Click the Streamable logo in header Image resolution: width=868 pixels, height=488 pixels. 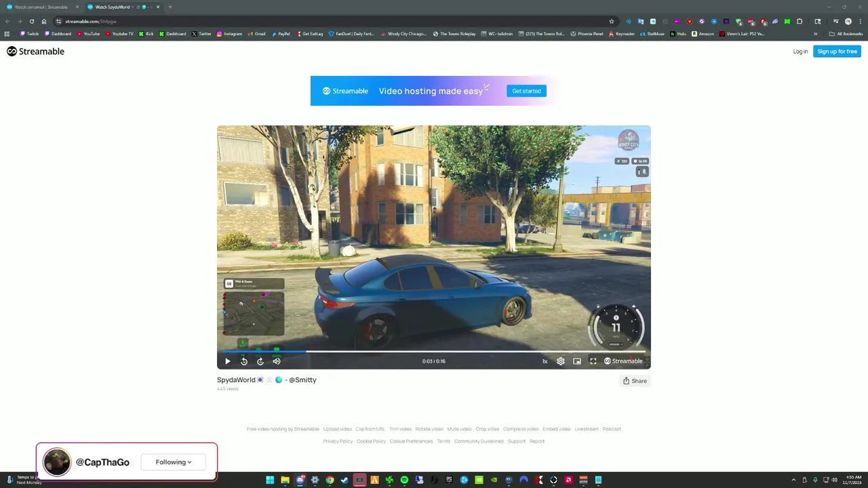[x=35, y=52]
